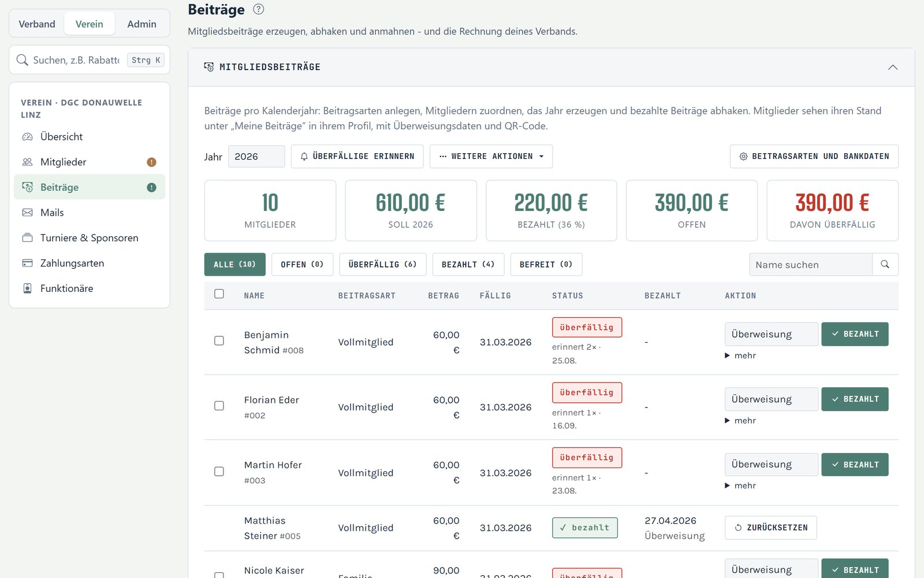Open the Weitere Aktionen dropdown
Screen dimensions: 924x578
(491, 157)
